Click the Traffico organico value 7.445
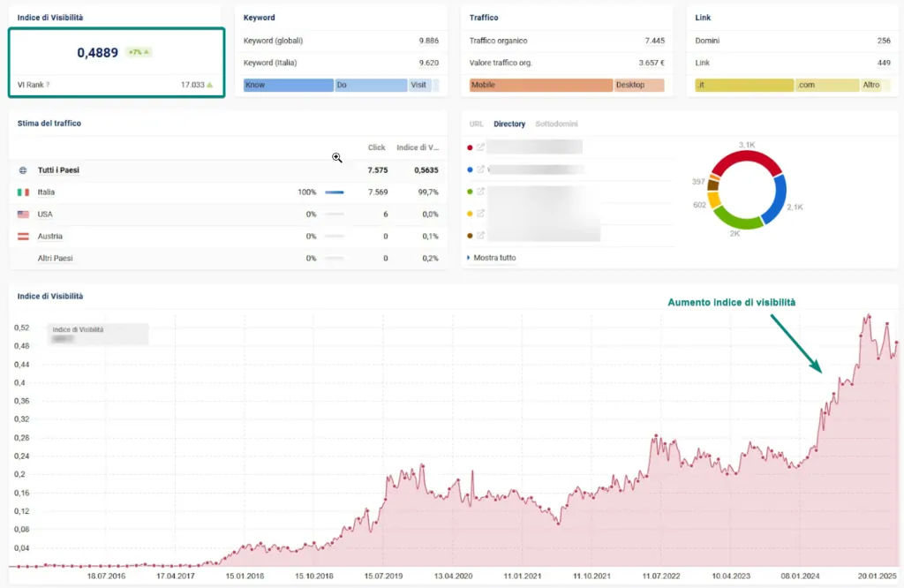Image resolution: width=904 pixels, height=588 pixels. point(654,41)
